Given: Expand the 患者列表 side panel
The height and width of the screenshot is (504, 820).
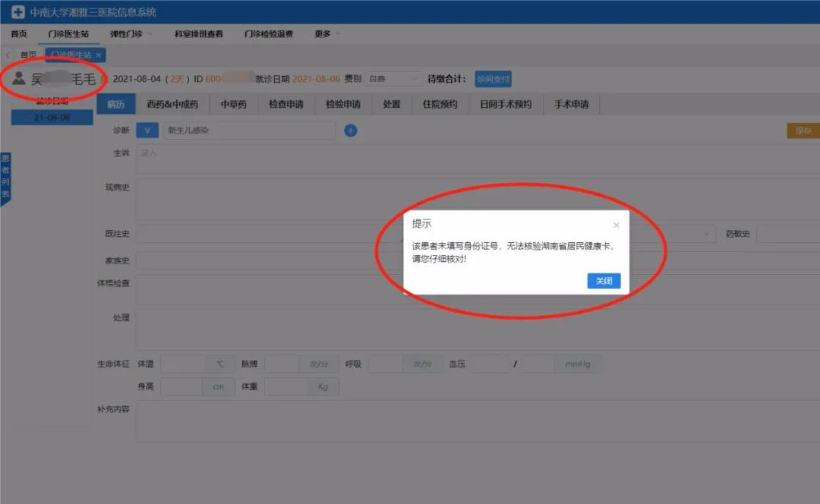Looking at the screenshot, I should tap(5, 177).
